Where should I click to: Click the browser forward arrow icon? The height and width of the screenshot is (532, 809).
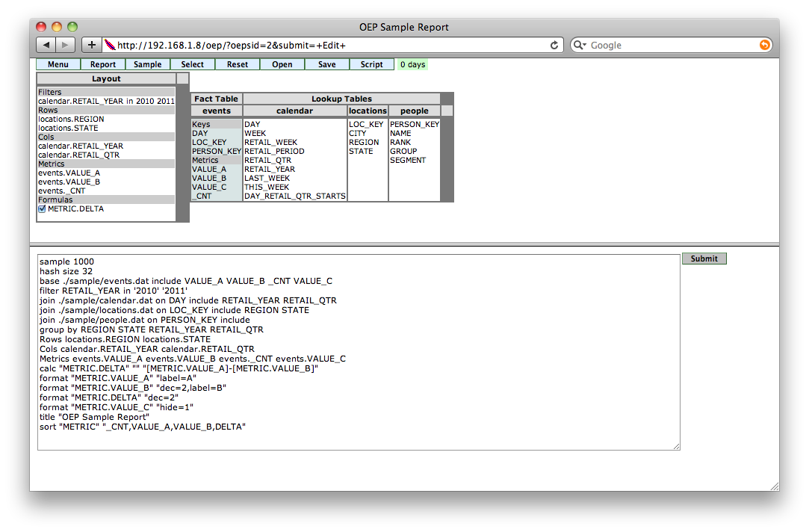(63, 44)
